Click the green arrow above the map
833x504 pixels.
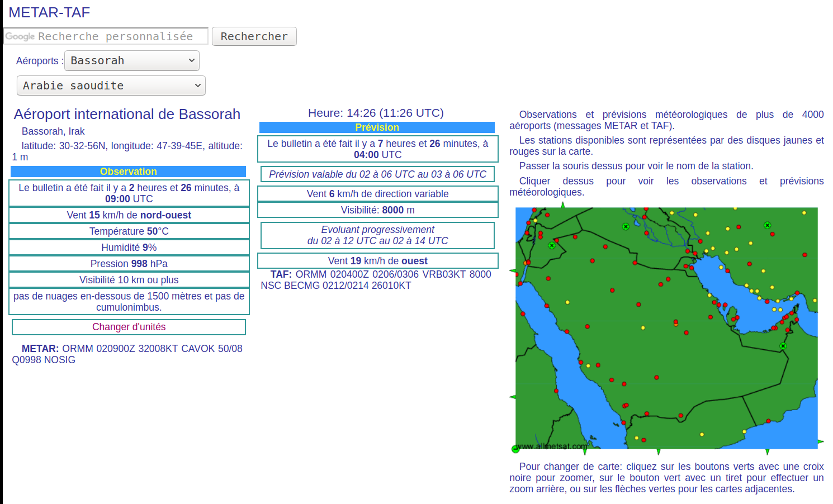[563, 205]
